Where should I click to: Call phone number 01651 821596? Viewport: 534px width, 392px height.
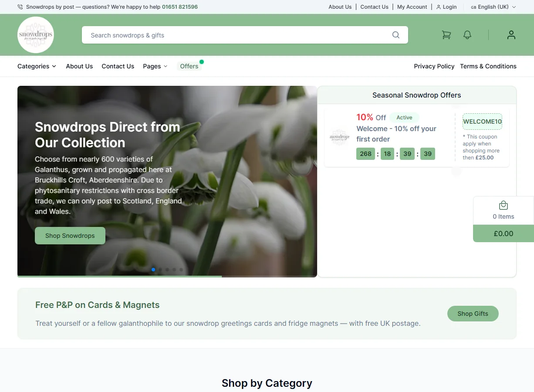point(180,7)
